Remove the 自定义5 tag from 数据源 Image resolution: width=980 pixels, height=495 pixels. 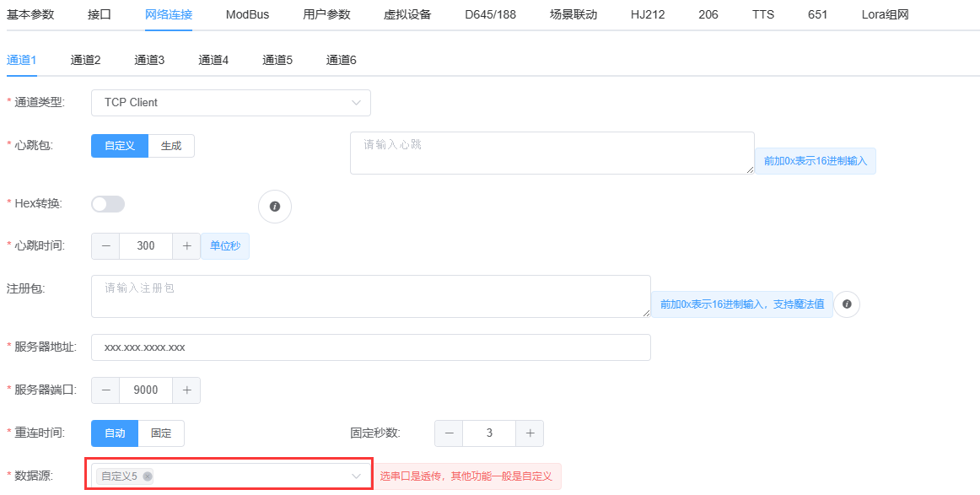click(148, 476)
